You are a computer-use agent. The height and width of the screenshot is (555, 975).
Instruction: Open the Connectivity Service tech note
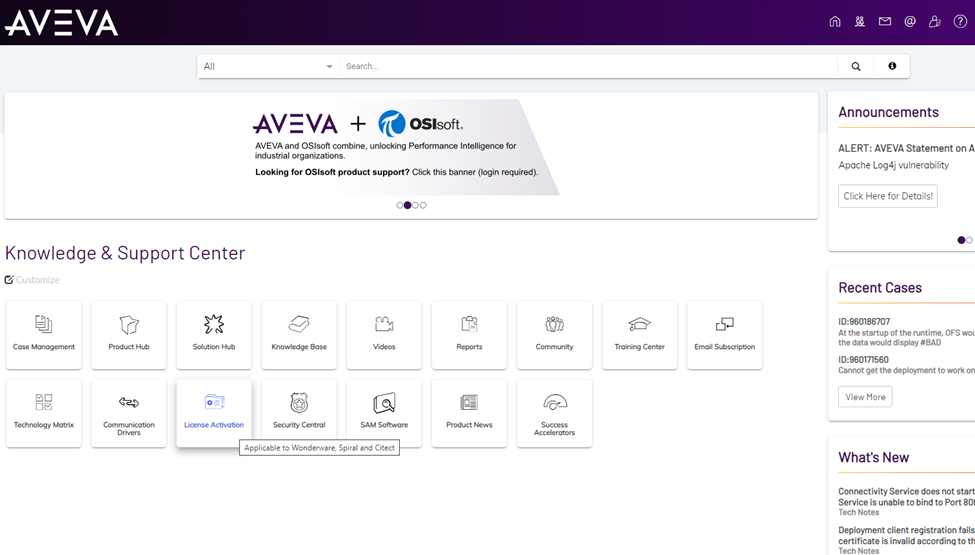click(907, 497)
